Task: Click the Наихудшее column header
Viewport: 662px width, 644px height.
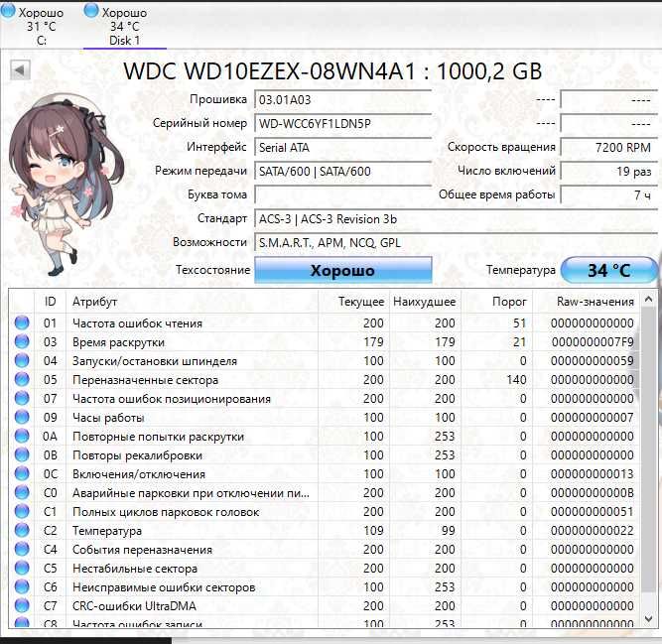Action: coord(425,302)
